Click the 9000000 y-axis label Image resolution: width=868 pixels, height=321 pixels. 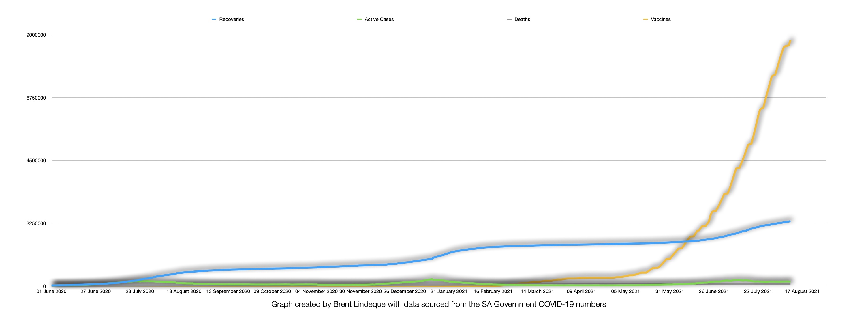[36, 35]
